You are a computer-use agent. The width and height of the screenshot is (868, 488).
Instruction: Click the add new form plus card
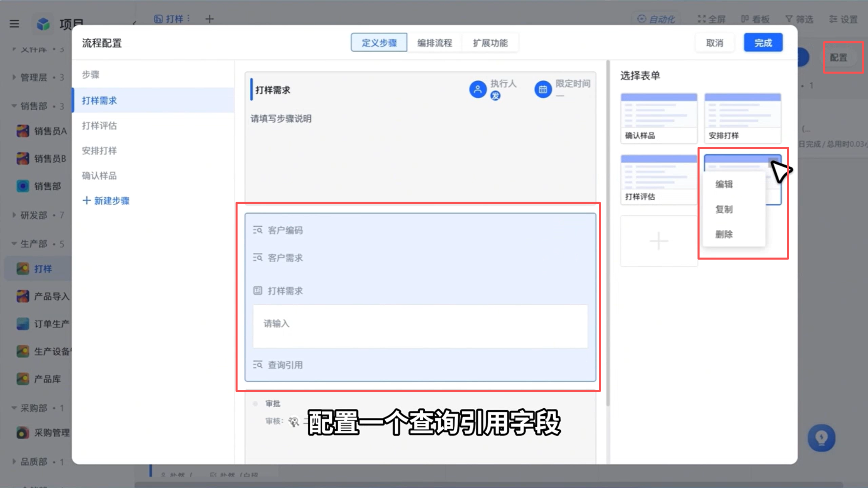click(x=659, y=241)
